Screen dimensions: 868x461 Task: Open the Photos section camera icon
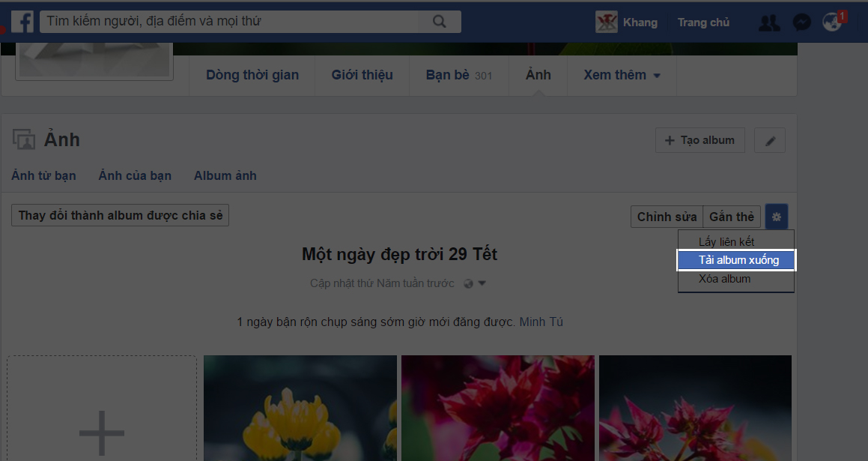click(x=23, y=139)
